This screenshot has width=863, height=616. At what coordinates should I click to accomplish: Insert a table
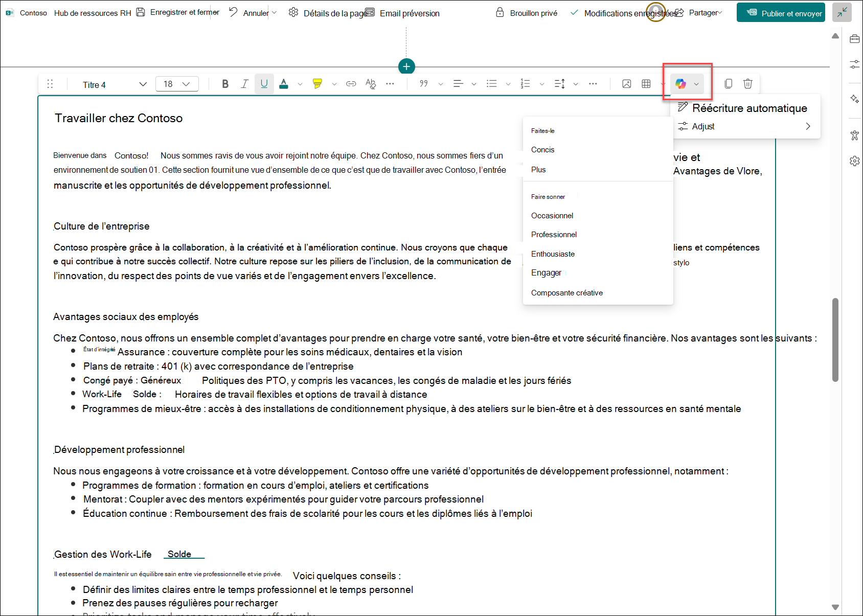pos(646,84)
